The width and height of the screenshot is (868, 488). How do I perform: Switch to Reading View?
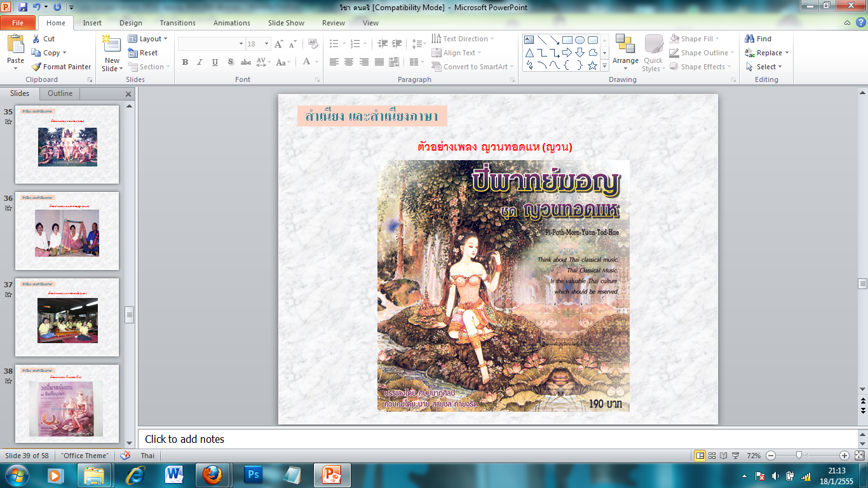724,456
